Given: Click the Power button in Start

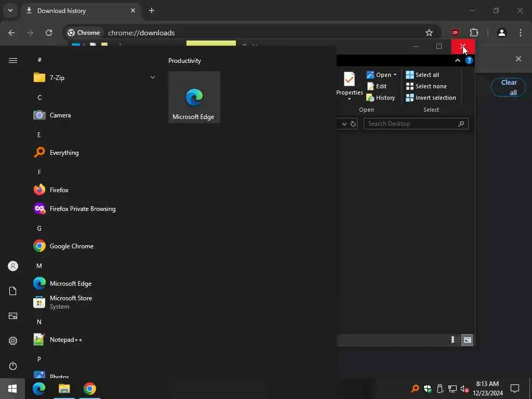Looking at the screenshot, I should [13, 366].
